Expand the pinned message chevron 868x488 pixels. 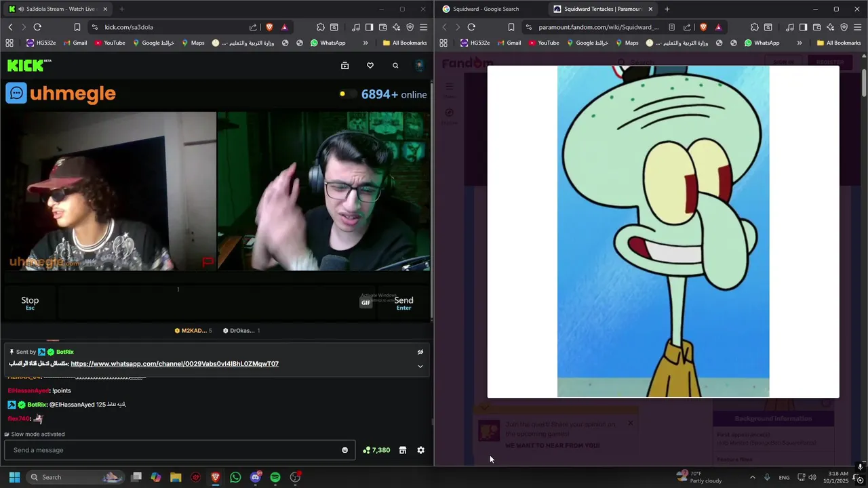420,366
